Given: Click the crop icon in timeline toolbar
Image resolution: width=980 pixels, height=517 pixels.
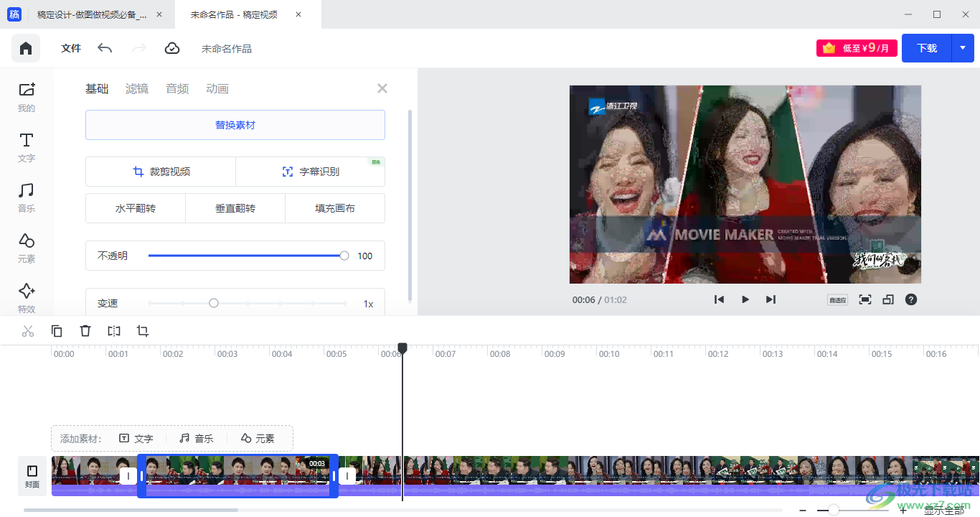Looking at the screenshot, I should 143,331.
